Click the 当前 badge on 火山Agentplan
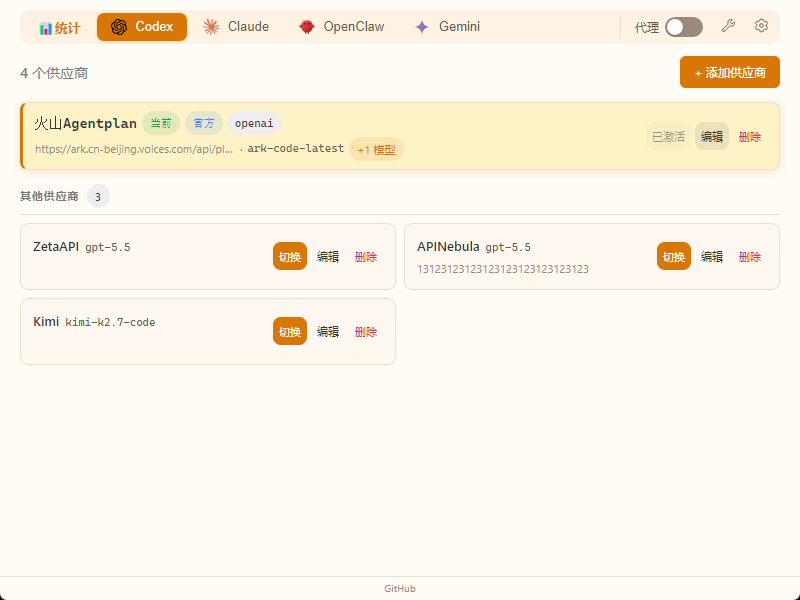This screenshot has width=800, height=600. coord(161,123)
